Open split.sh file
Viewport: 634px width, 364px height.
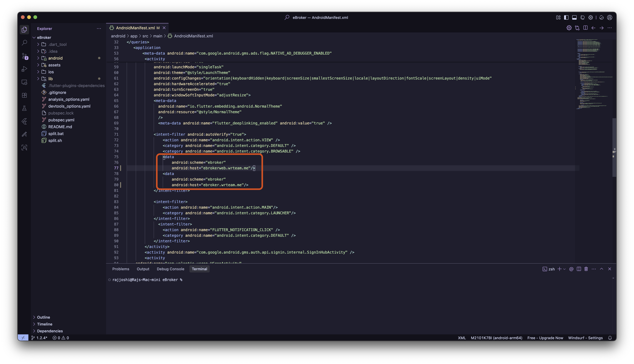(55, 141)
